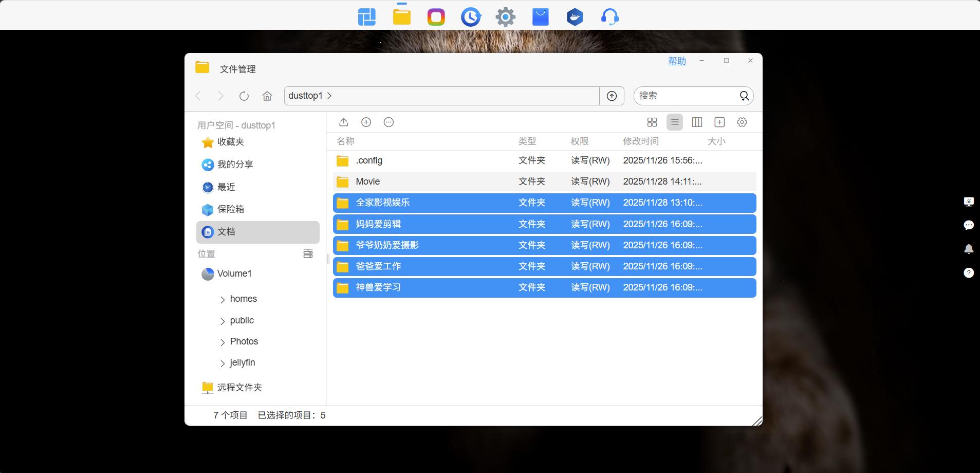Click the window resize grip corner
980x473 pixels.
(x=757, y=421)
